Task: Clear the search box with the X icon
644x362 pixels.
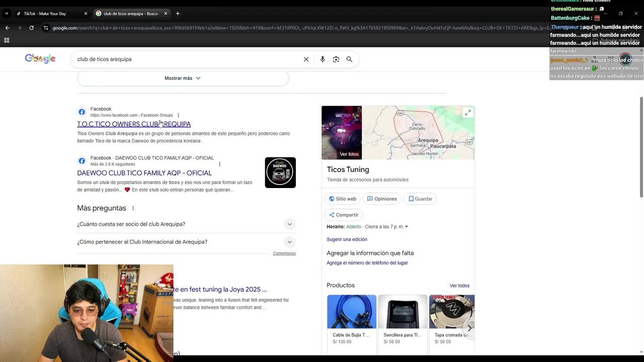Action: (x=306, y=59)
